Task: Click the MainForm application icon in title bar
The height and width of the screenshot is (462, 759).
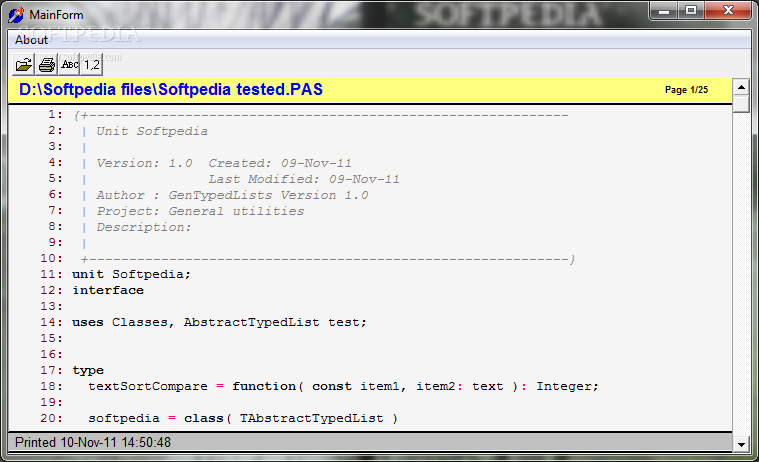Action: point(15,15)
